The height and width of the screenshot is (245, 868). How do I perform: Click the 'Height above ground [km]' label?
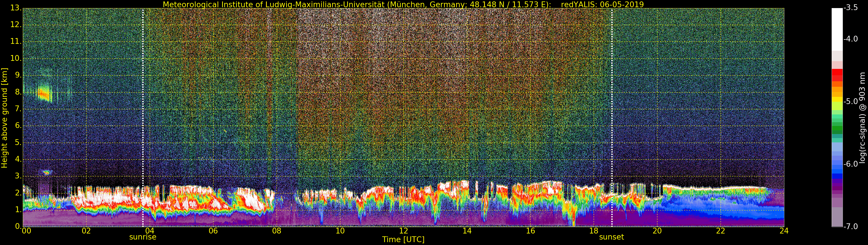[4, 118]
